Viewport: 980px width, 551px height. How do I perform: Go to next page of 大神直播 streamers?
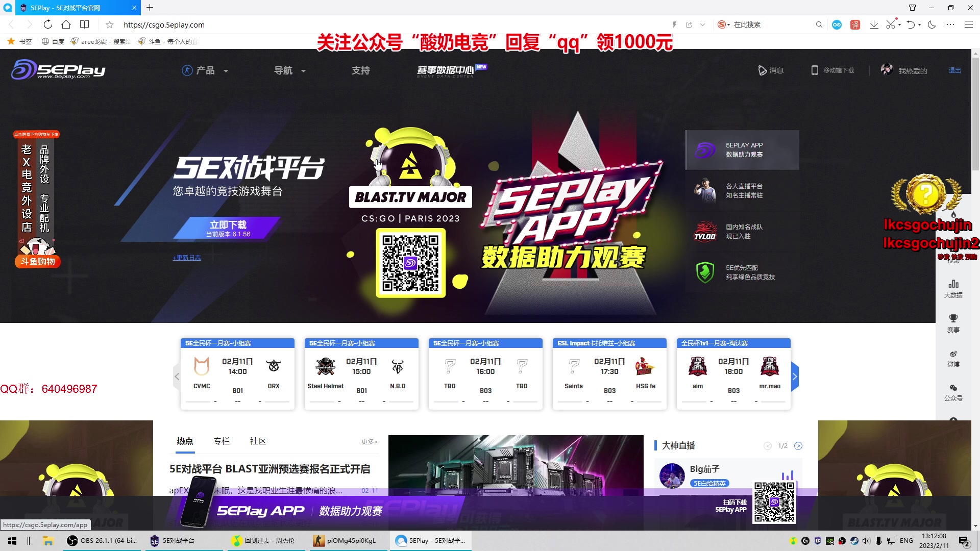[798, 446]
